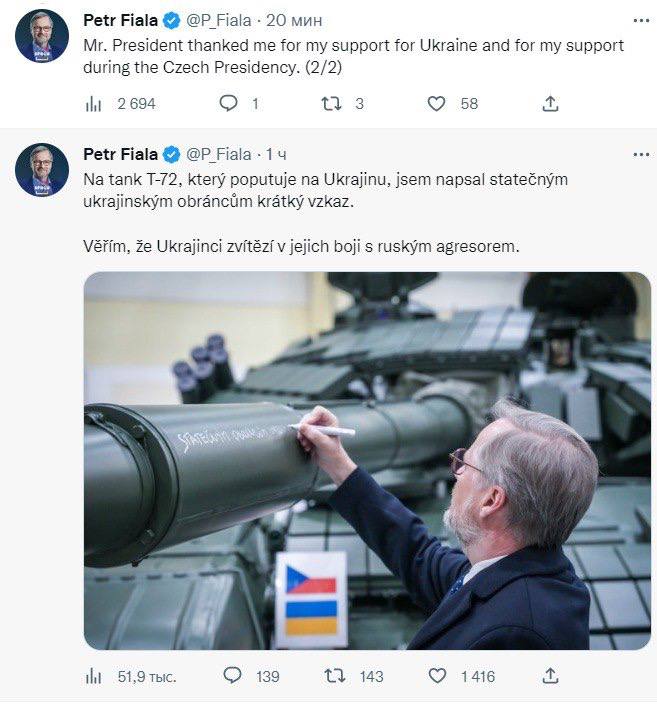This screenshot has height=704, width=657.
Task: Like the T-72 tank tweet
Action: coord(437,676)
